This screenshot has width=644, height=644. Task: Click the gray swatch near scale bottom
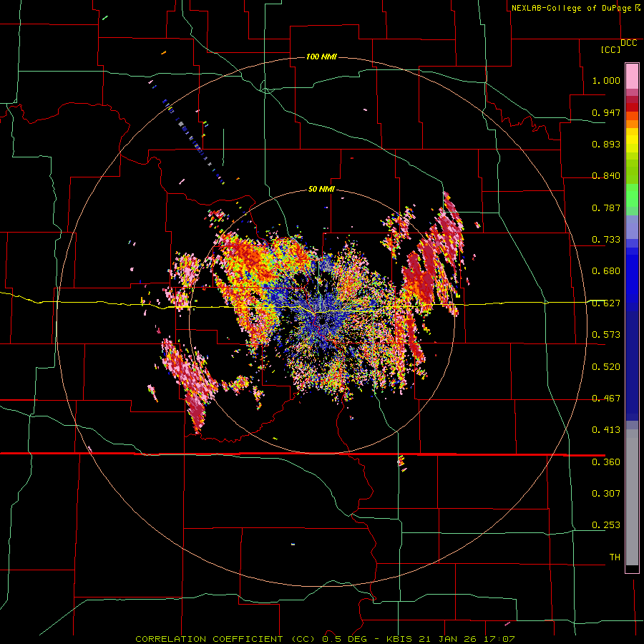point(632,497)
